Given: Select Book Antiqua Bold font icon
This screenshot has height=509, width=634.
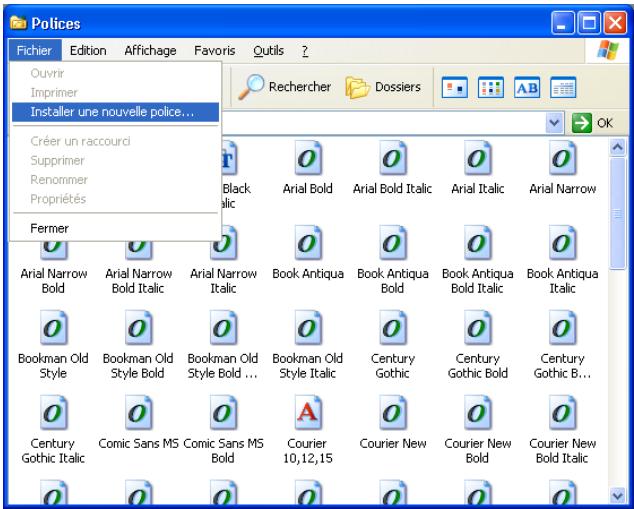Looking at the screenshot, I should pyautogui.click(x=393, y=243).
